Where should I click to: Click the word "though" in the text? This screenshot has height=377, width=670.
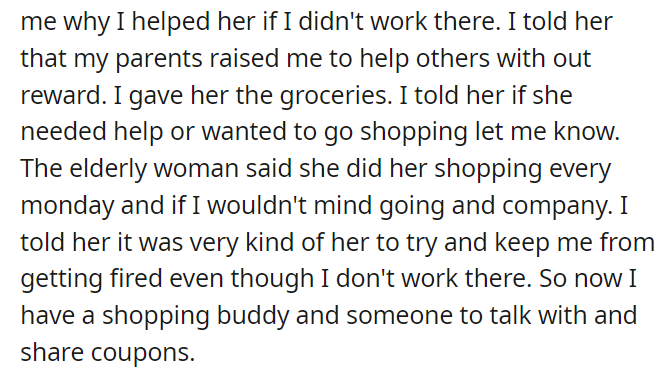pos(272,279)
